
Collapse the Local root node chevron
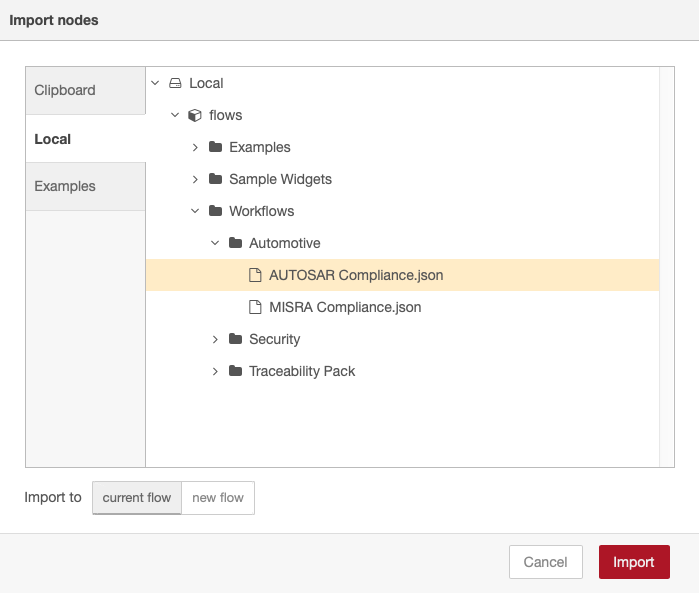coord(155,83)
